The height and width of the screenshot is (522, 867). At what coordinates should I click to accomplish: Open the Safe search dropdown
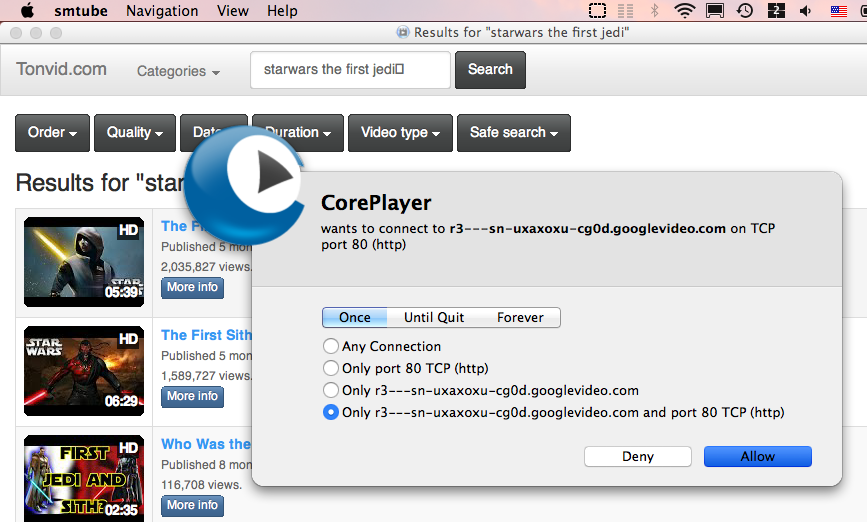point(514,133)
